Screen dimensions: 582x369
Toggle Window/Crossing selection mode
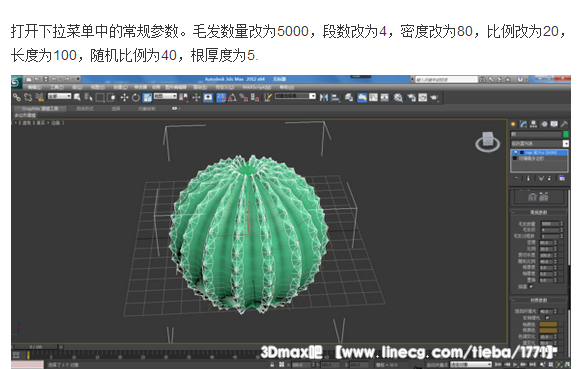[111, 97]
